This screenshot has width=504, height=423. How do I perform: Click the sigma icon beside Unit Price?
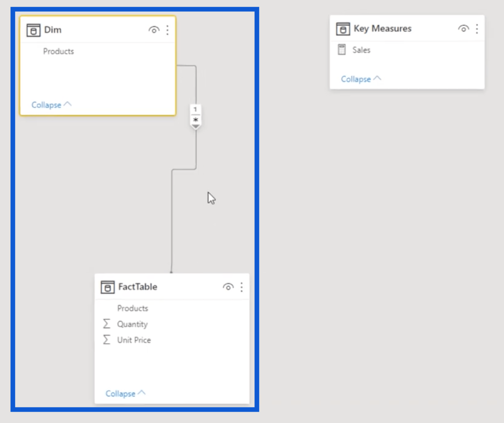(107, 340)
